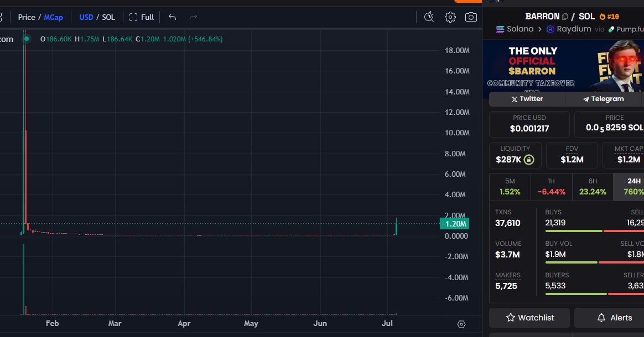Click the MAKERS 5,725 value
This screenshot has height=337, width=644.
506,286
